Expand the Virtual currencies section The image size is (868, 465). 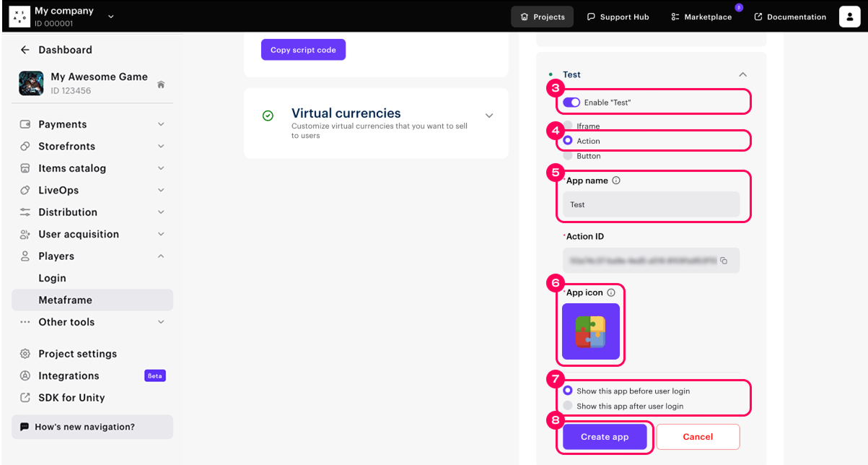489,116
